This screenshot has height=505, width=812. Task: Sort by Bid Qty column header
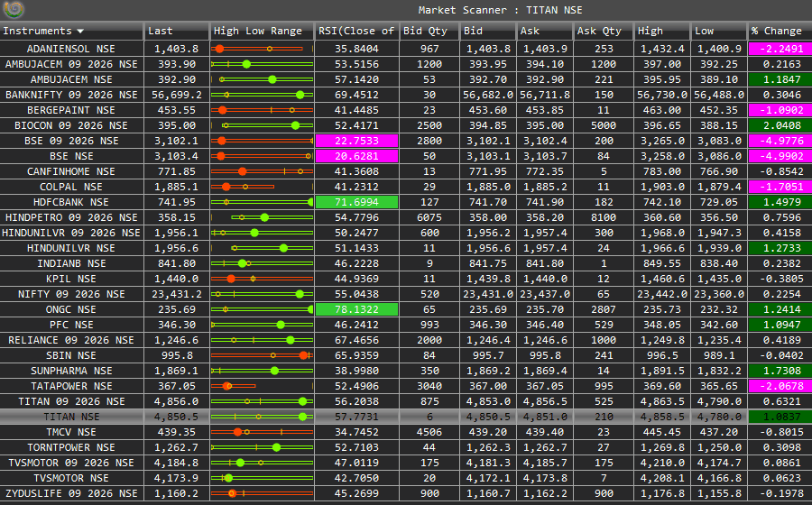click(x=429, y=31)
